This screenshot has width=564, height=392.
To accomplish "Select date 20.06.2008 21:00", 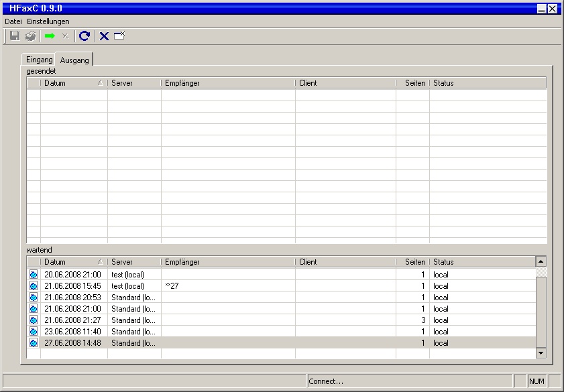I will coord(72,275).
